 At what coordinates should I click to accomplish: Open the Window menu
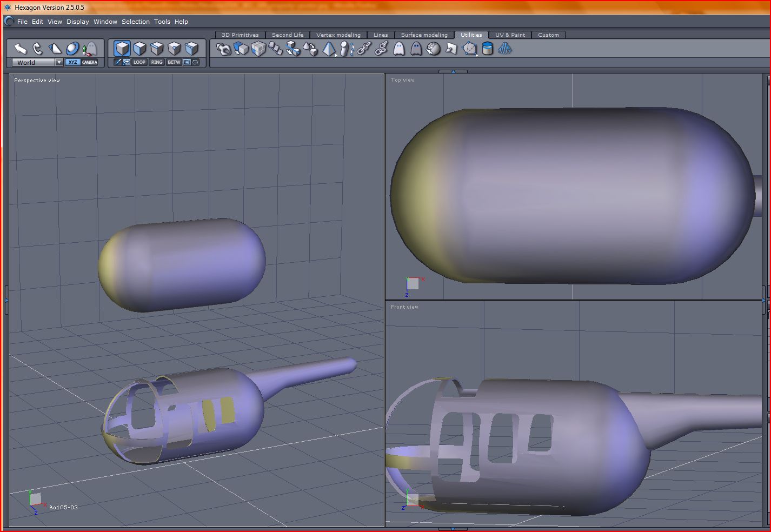click(x=105, y=22)
